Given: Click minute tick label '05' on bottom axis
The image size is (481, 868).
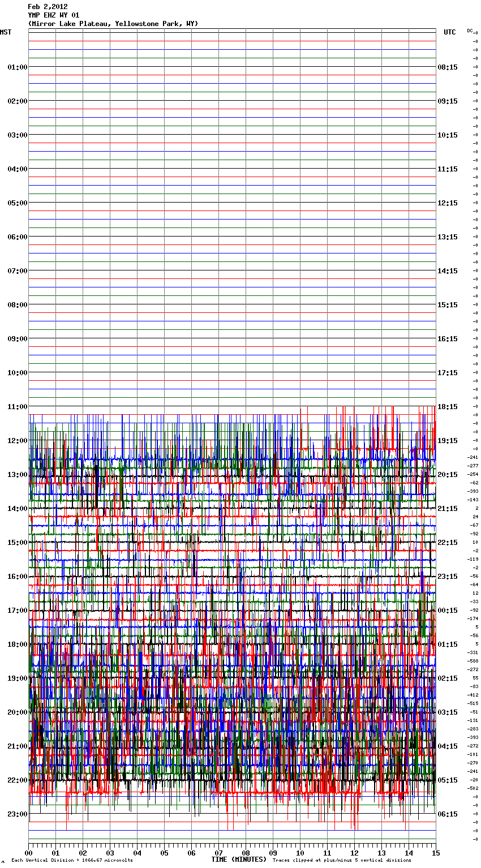Looking at the screenshot, I should (x=164, y=853).
